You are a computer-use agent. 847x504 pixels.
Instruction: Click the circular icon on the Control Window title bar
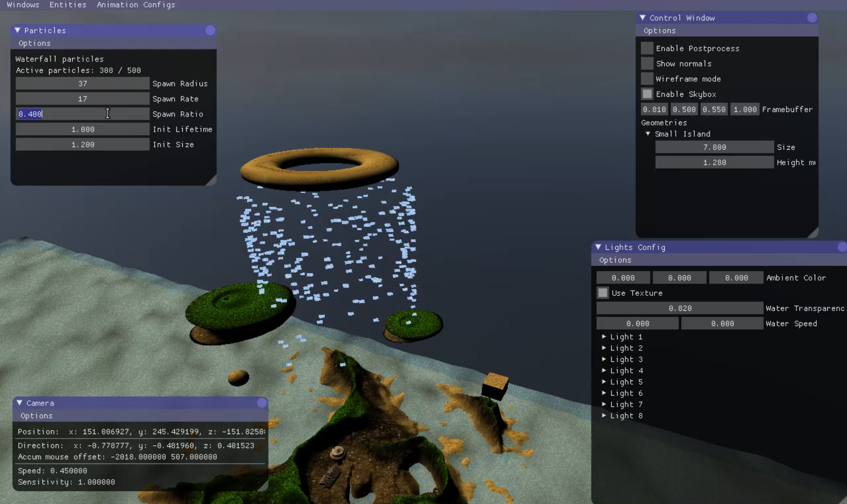tap(812, 18)
